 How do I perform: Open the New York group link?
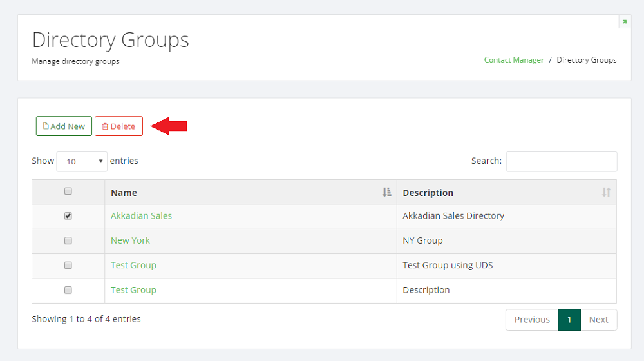pos(130,240)
